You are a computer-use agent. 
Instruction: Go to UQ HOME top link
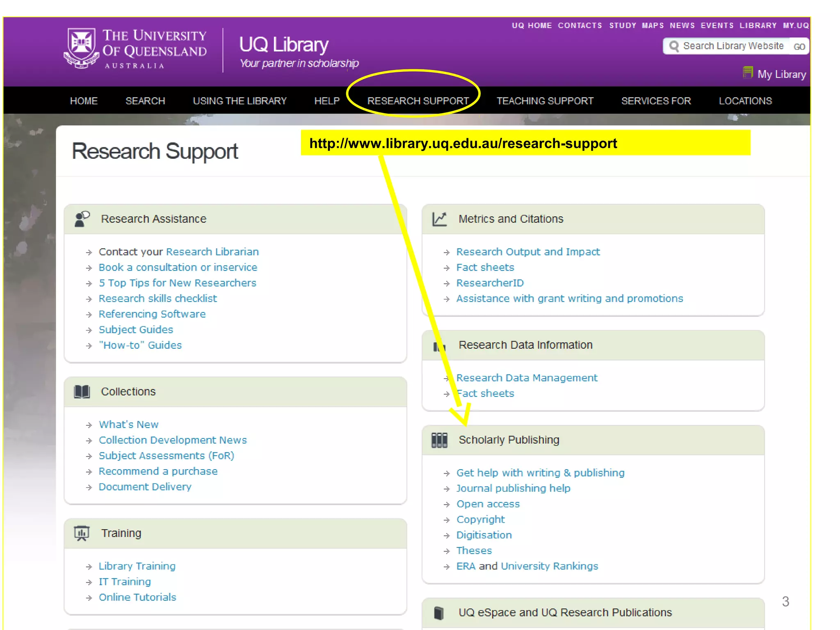tap(532, 25)
